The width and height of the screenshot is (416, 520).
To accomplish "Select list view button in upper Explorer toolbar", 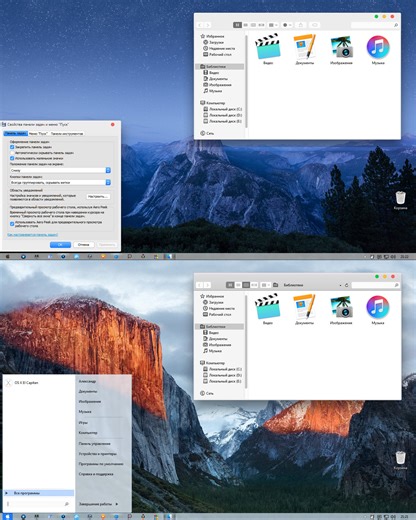I will point(246,25).
